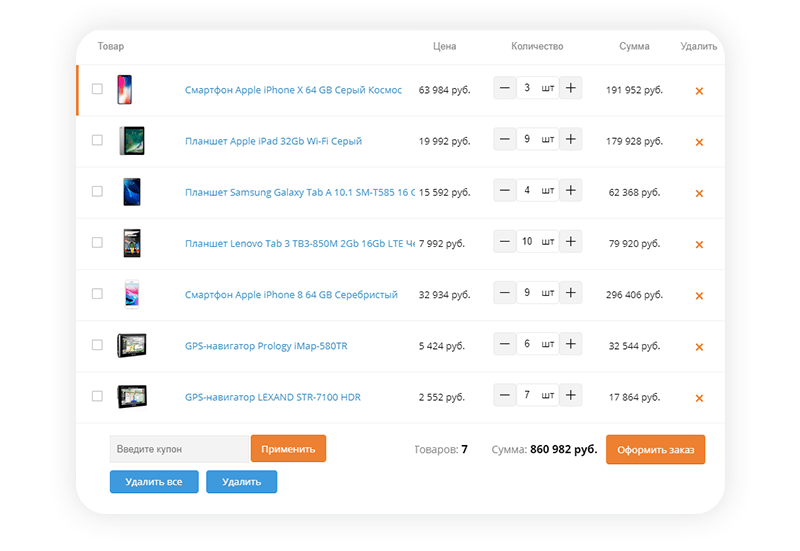Tick checkbox for Lenovo Tab 3
The image size is (800, 551).
(x=97, y=242)
